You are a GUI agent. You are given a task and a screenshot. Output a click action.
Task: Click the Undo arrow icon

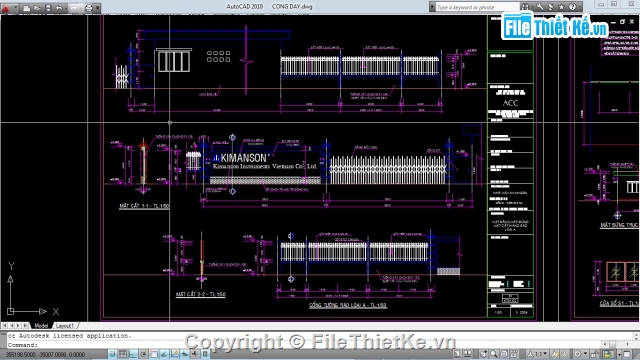(x=59, y=8)
